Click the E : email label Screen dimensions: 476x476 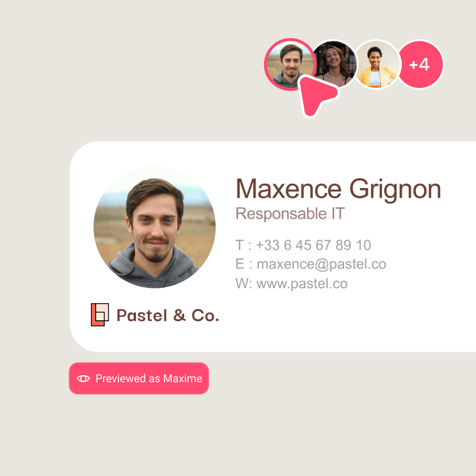pos(244,264)
